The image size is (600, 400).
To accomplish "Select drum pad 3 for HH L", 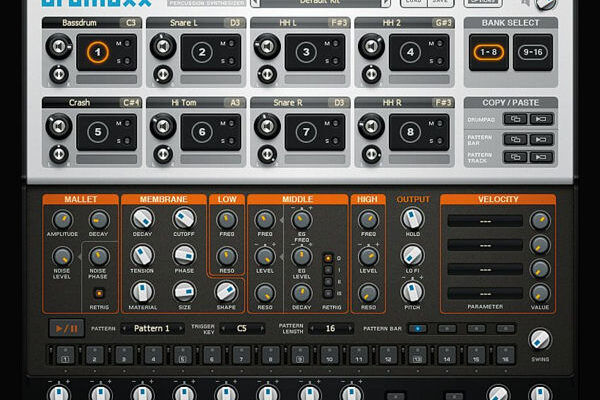I will click(x=305, y=52).
